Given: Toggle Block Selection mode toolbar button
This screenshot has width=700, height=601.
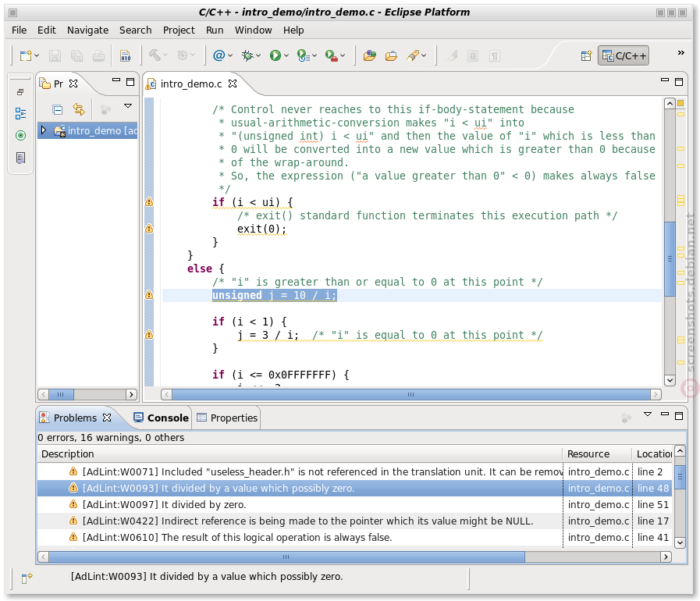Looking at the screenshot, I should (473, 56).
